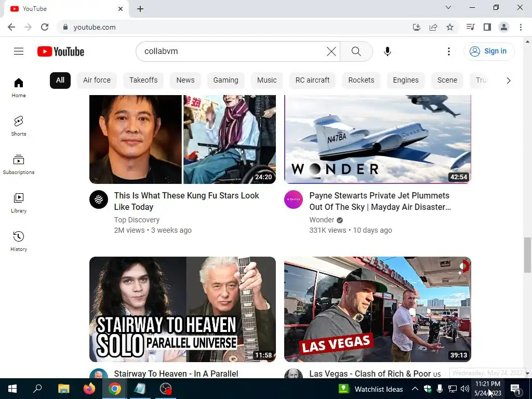Play Wonder private jet thumbnail
The height and width of the screenshot is (399, 532).
[x=378, y=139]
